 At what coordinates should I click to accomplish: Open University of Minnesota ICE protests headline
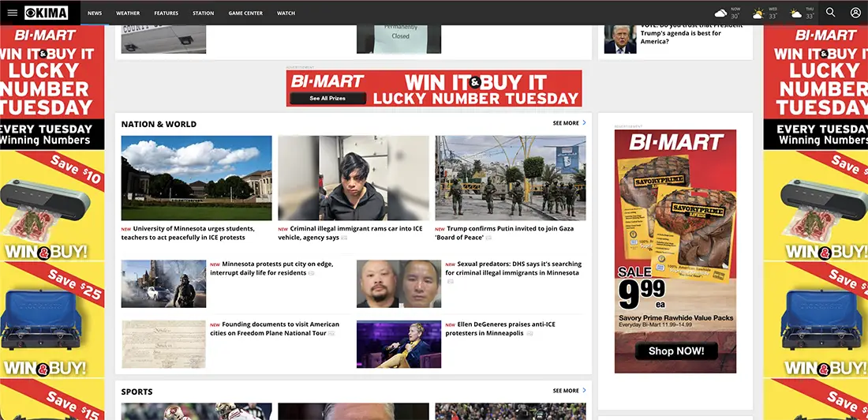point(189,233)
